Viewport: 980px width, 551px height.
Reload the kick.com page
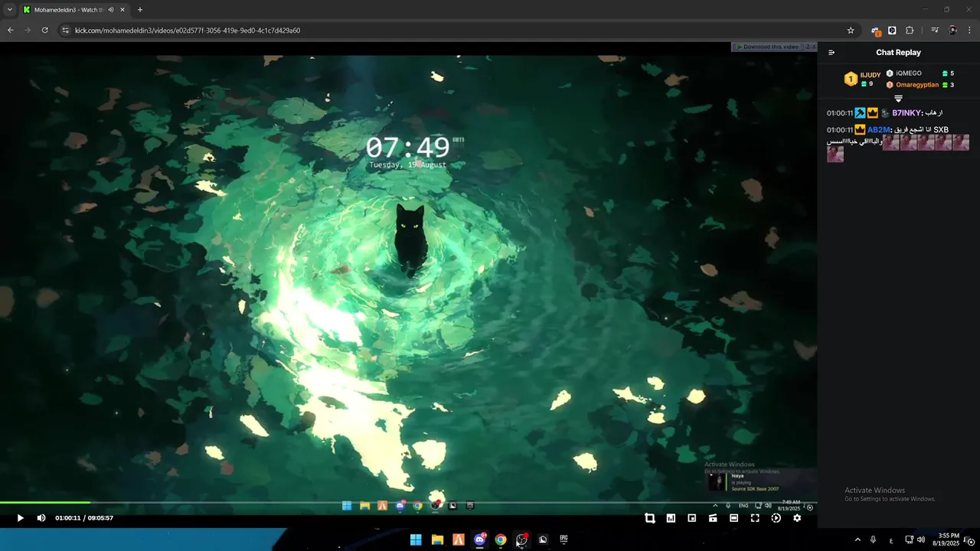(45, 31)
